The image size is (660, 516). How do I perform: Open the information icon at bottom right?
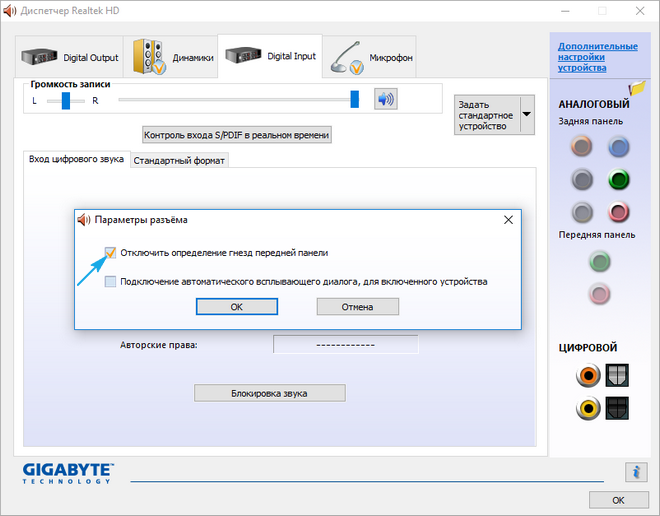635,472
